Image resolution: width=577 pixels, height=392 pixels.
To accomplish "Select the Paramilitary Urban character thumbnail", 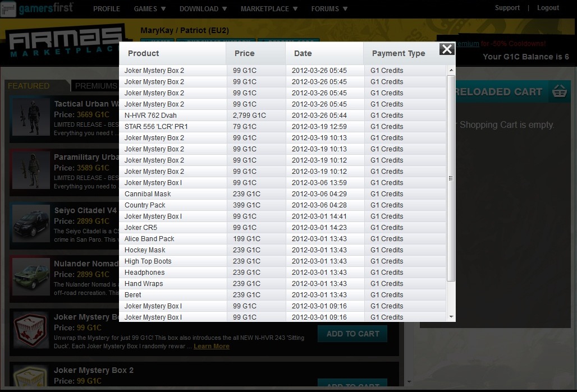I will (x=28, y=170).
